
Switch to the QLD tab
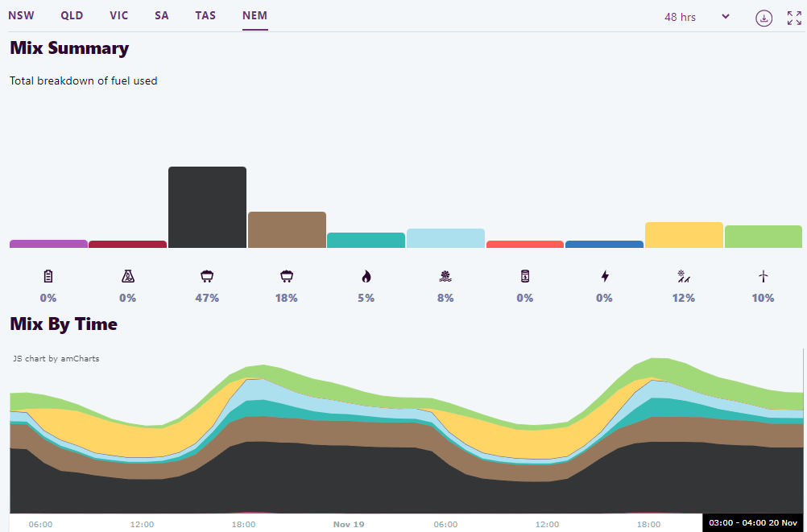[x=72, y=15]
